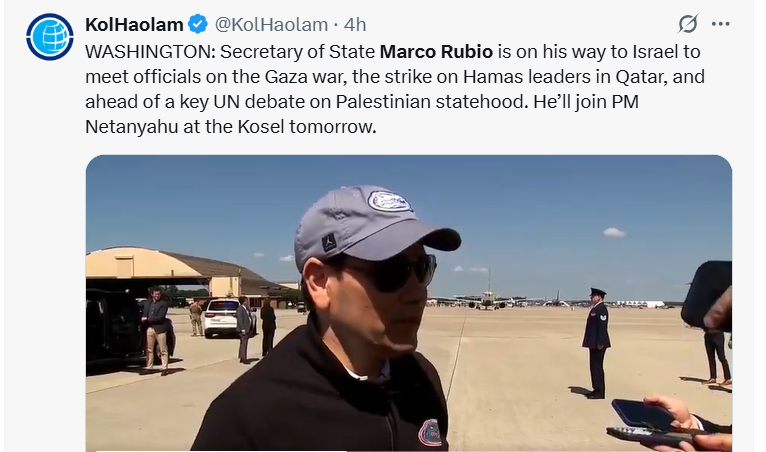Click the video progress bar at the bottom edge
Screen dimensions: 766x452
click(x=409, y=450)
